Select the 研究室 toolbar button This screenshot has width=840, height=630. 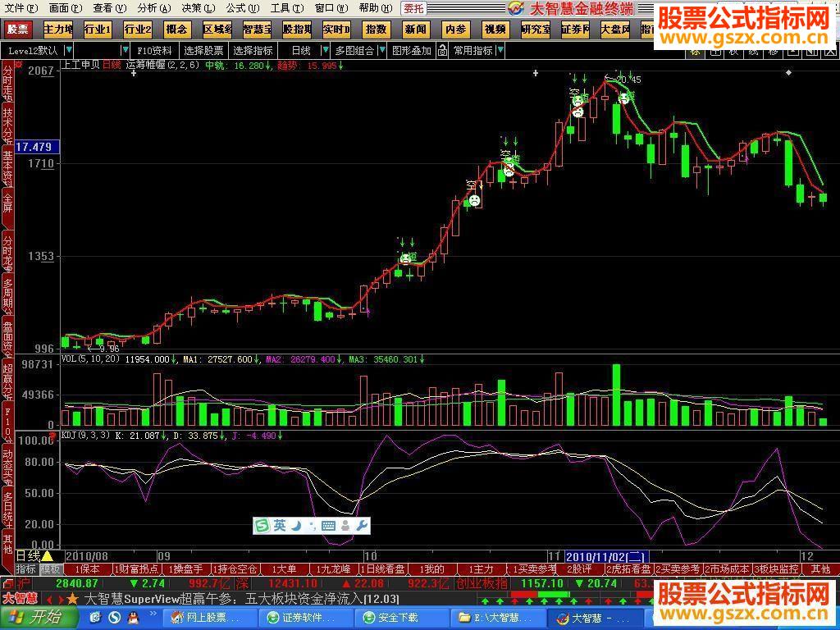pos(535,29)
